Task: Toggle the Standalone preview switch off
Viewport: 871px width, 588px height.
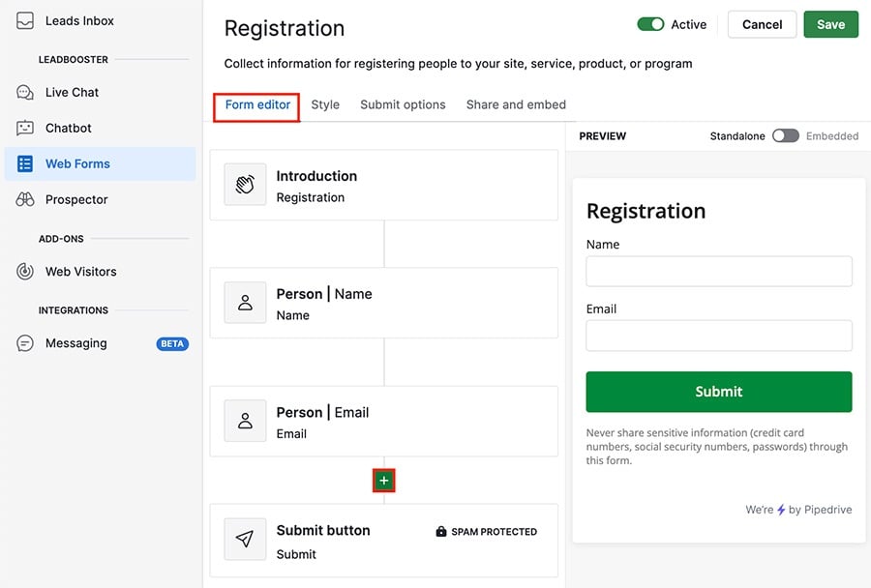Action: click(x=784, y=136)
